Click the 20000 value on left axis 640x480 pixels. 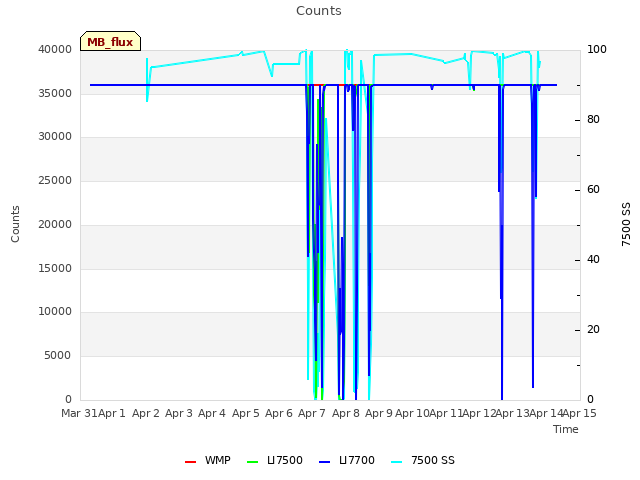click(55, 225)
